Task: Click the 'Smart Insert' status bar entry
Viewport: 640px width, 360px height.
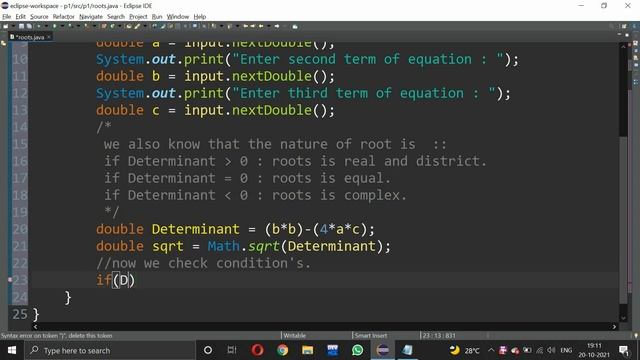Action: pyautogui.click(x=371, y=336)
